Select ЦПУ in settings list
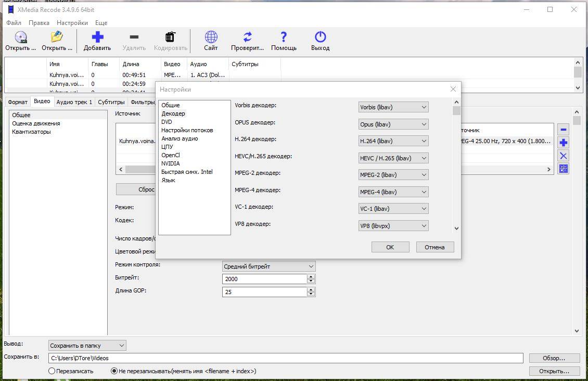The image size is (588, 381). coord(167,147)
